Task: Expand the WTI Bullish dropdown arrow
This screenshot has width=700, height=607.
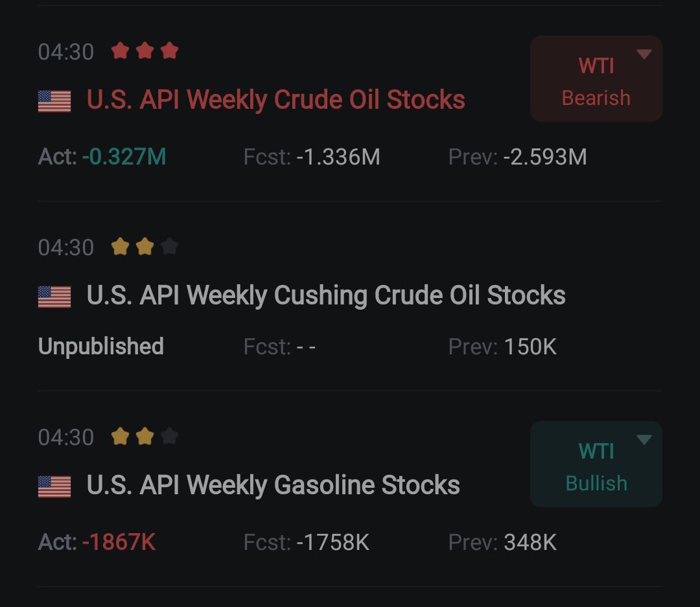Action: point(644,440)
